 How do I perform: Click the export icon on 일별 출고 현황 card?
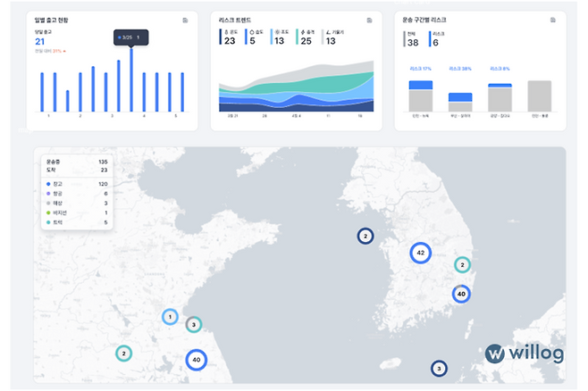(x=184, y=20)
